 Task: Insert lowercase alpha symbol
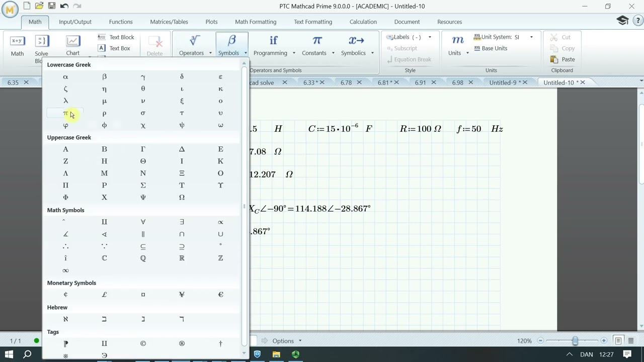(x=65, y=77)
